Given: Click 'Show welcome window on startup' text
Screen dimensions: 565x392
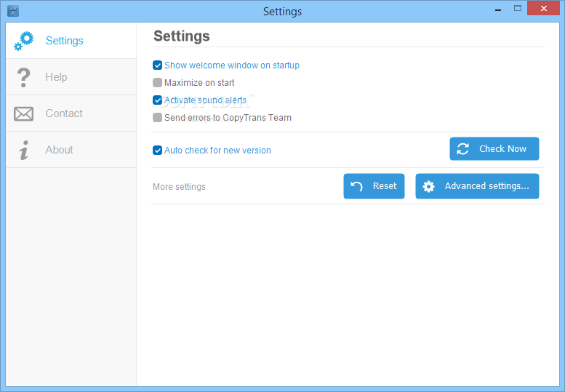Looking at the screenshot, I should coord(232,65).
